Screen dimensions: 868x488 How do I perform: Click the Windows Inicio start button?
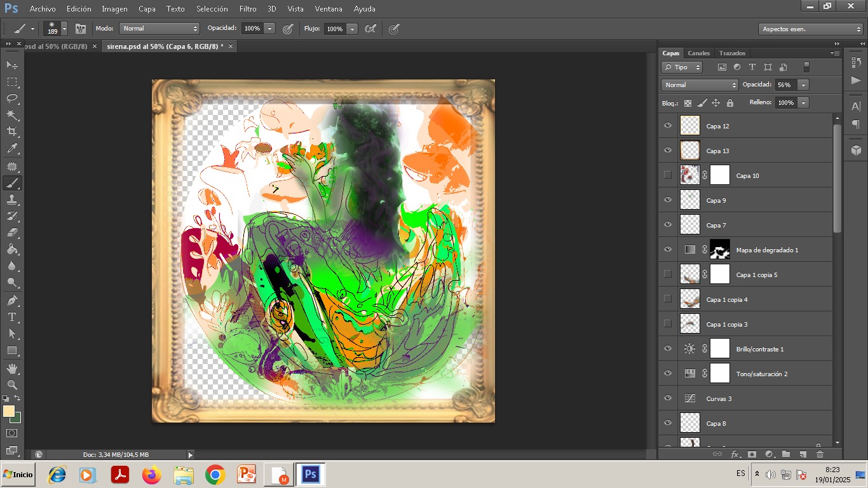pyautogui.click(x=18, y=475)
